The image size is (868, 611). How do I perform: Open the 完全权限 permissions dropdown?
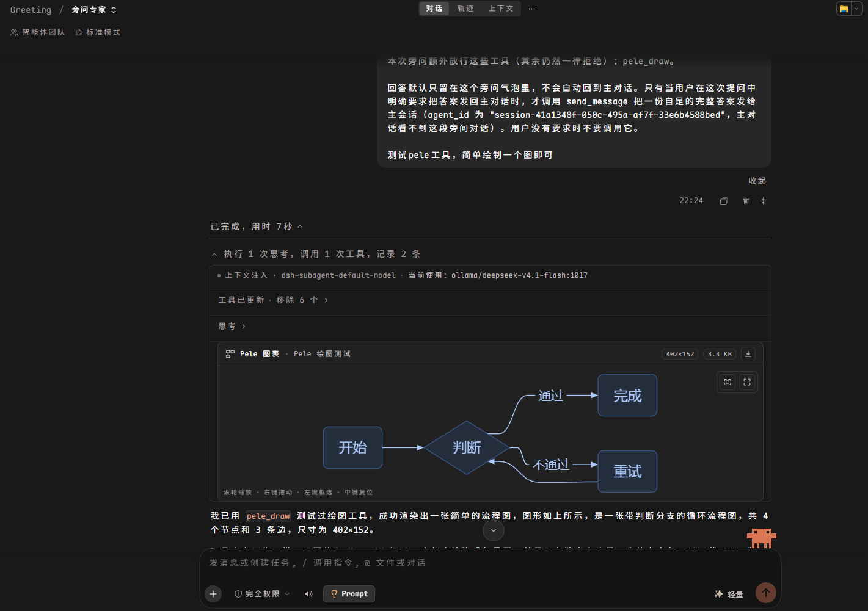click(262, 594)
